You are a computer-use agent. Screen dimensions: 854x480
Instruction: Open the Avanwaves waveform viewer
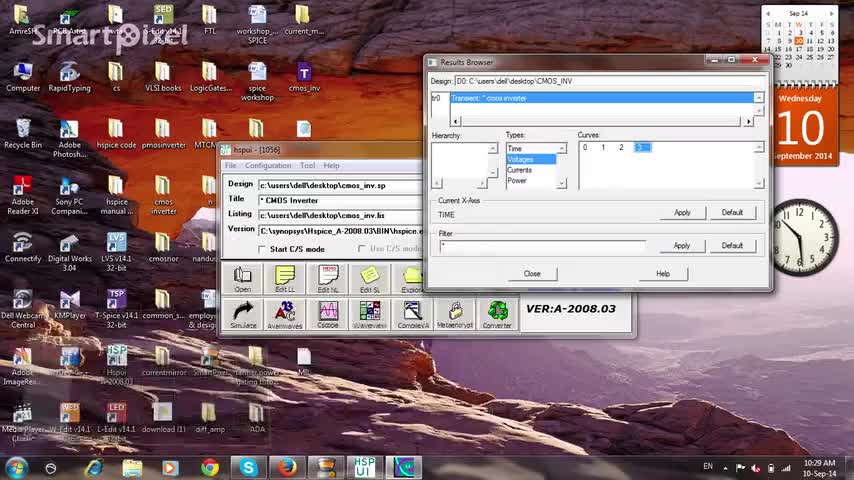pos(285,314)
